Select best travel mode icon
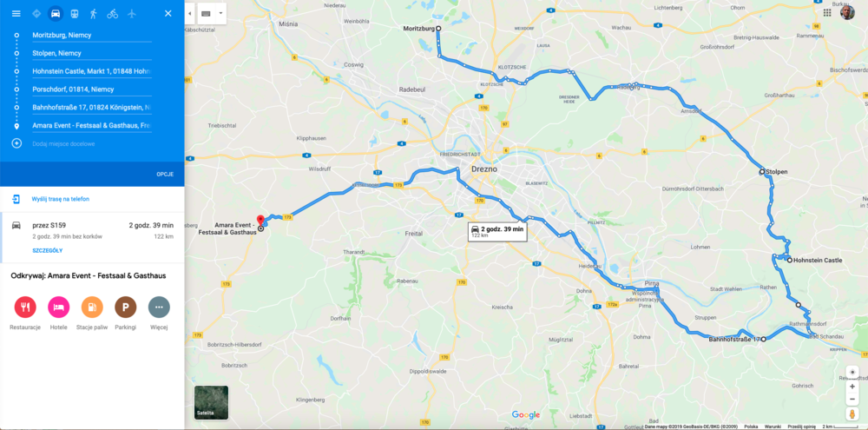 pos(36,13)
